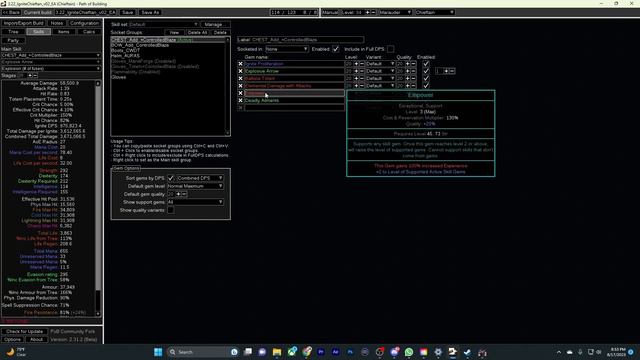Open the Skill set dropdown

pyautogui.click(x=163, y=24)
